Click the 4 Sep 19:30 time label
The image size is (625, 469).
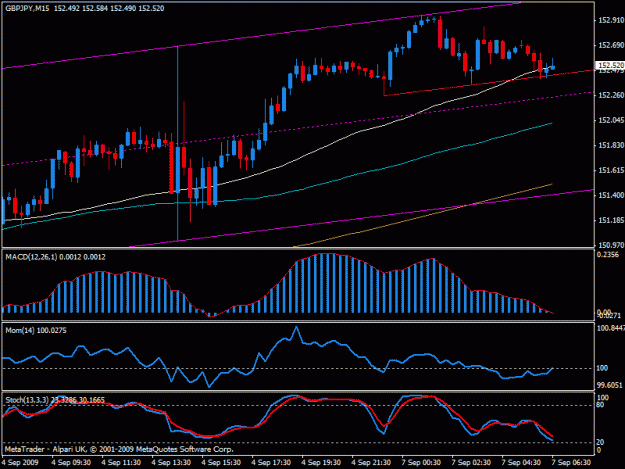tap(321, 462)
